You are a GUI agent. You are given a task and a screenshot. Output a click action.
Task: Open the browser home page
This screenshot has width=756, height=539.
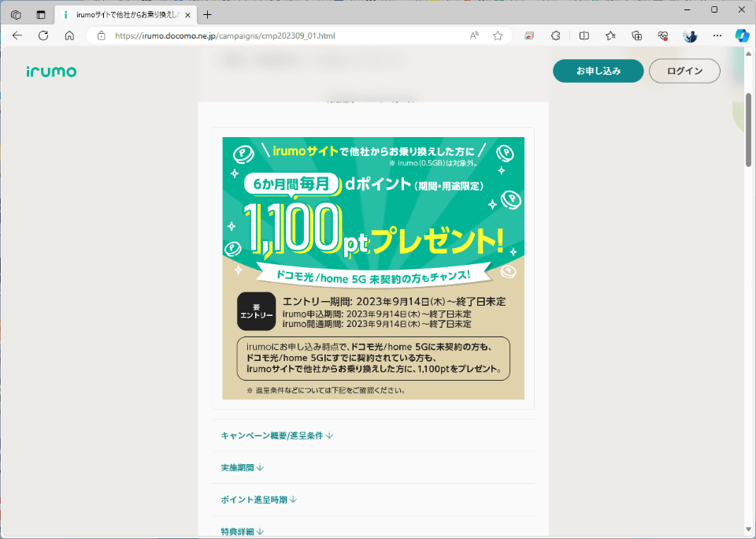(x=69, y=35)
